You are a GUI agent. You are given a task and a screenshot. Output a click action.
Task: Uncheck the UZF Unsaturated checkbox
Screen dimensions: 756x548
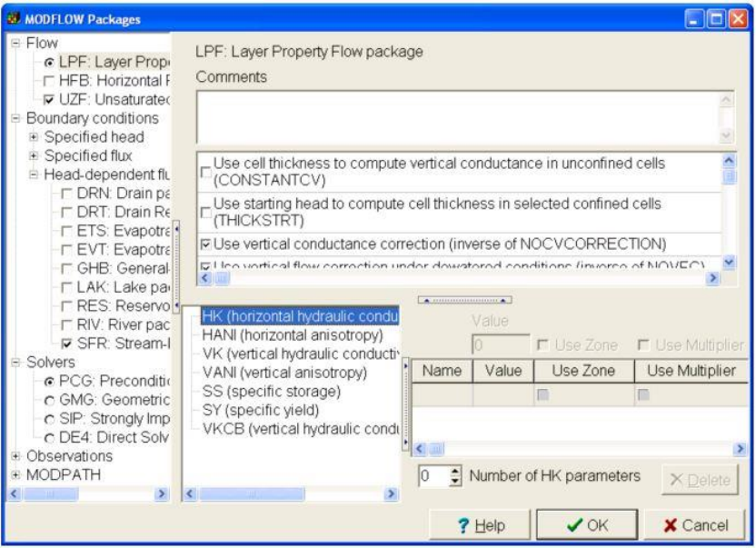(49, 100)
